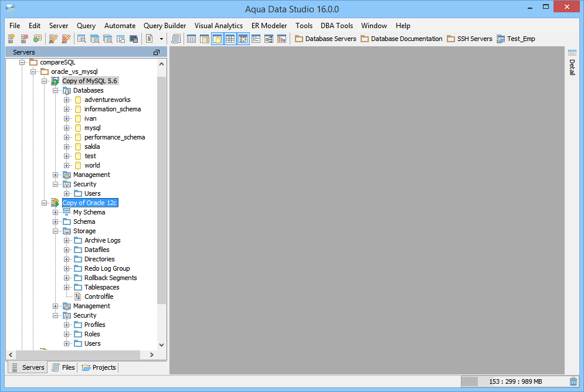The height and width of the screenshot is (392, 584).
Task: Expand the sakila database node
Action: tap(66, 146)
